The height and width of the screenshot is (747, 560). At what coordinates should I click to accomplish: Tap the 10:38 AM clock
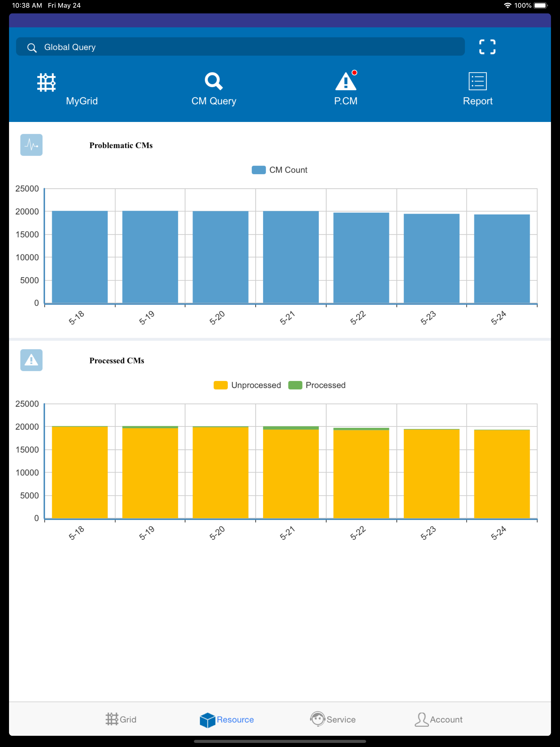[x=27, y=5]
